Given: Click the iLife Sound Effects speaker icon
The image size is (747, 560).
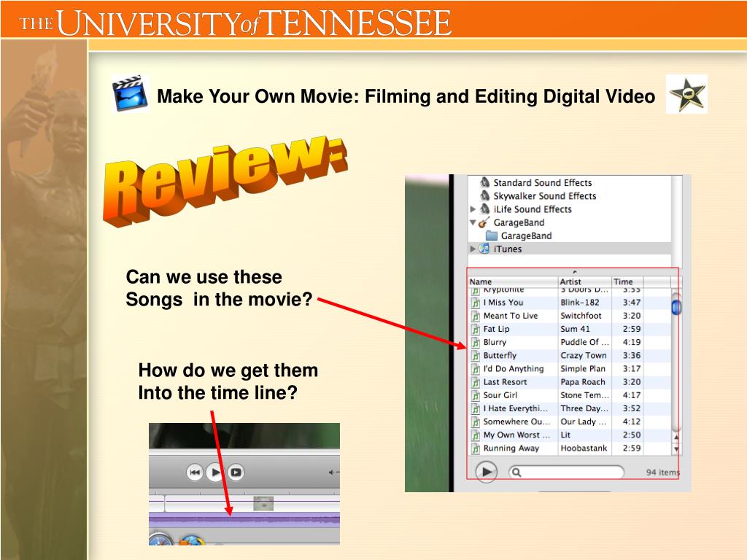Looking at the screenshot, I should click(x=485, y=209).
